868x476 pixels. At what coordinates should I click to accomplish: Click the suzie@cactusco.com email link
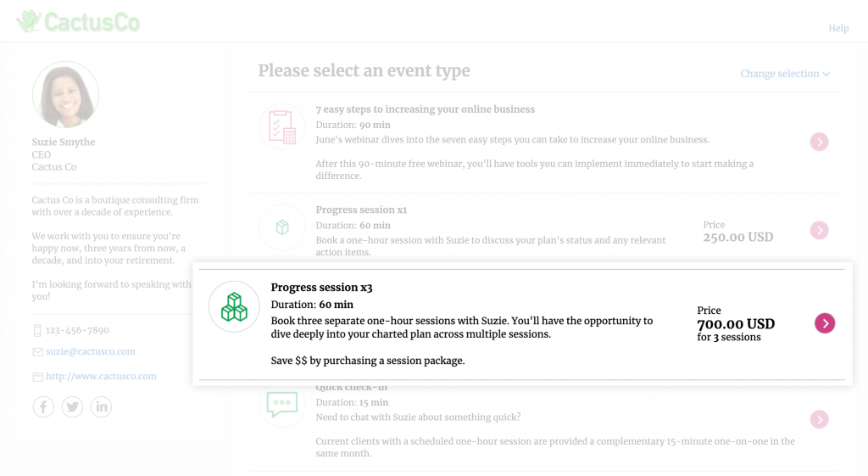91,351
